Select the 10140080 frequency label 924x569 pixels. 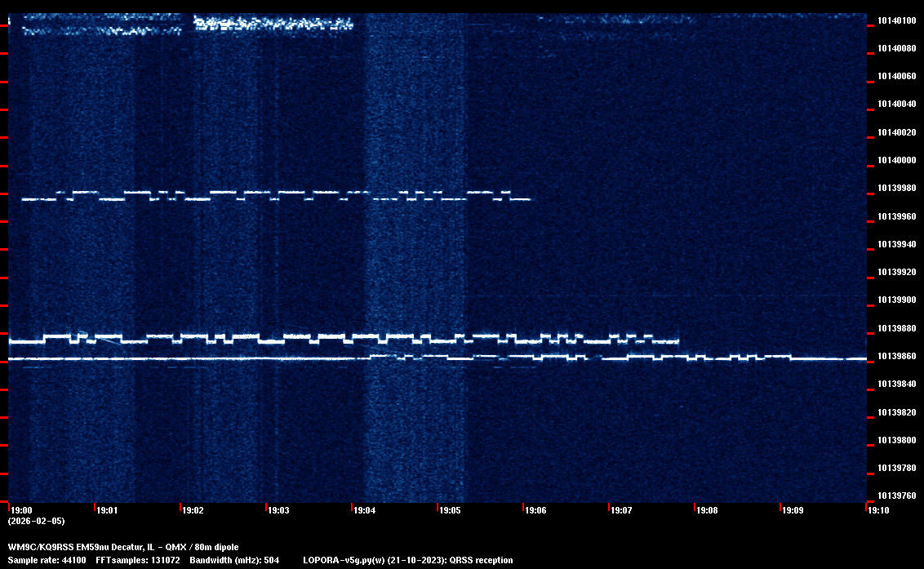tap(897, 48)
